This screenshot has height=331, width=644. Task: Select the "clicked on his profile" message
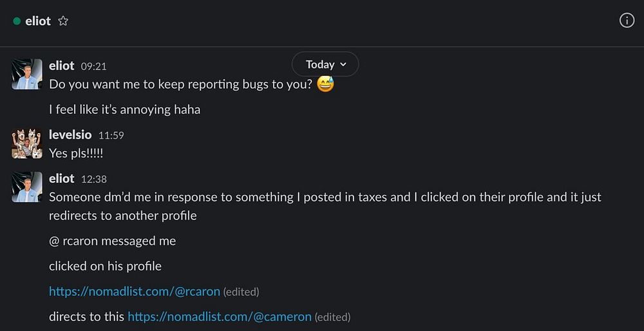coord(105,266)
